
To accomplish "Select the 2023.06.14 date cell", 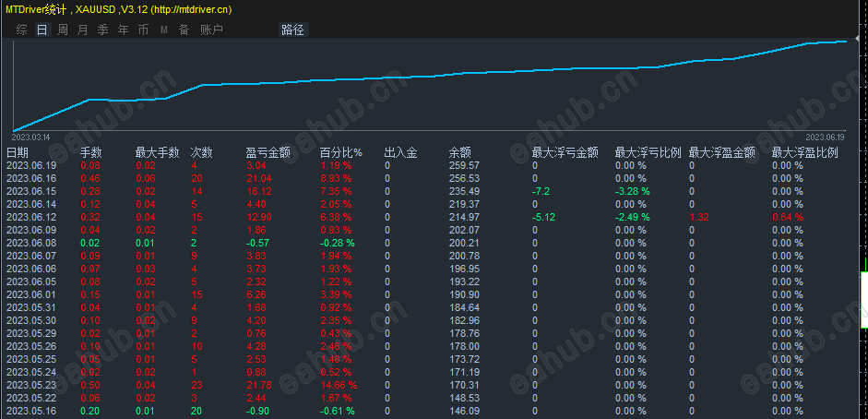I will click(x=30, y=204).
